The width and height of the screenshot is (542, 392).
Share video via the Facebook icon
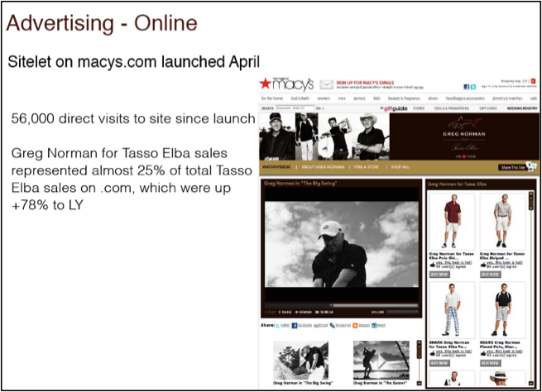tap(295, 325)
